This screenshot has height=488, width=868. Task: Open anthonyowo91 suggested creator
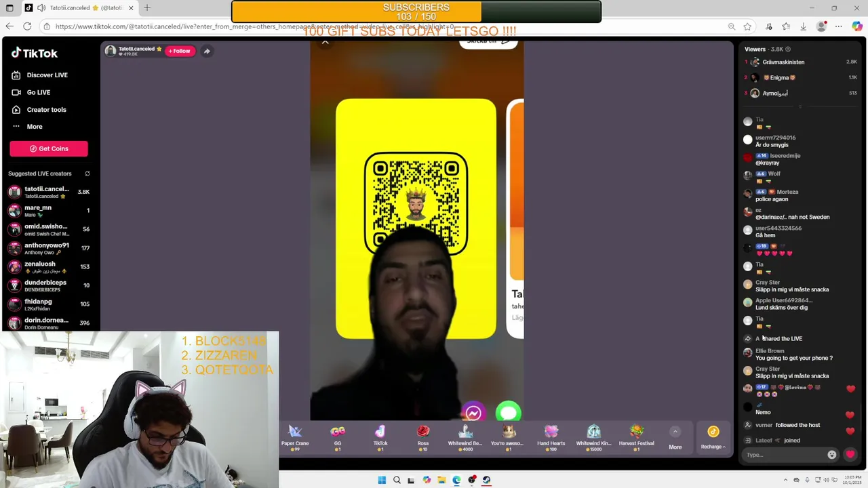coord(49,248)
